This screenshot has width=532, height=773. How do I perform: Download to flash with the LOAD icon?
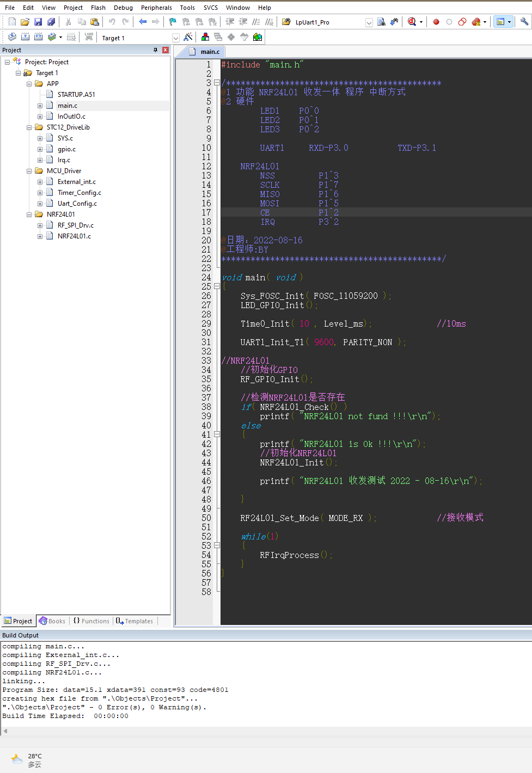click(x=89, y=37)
